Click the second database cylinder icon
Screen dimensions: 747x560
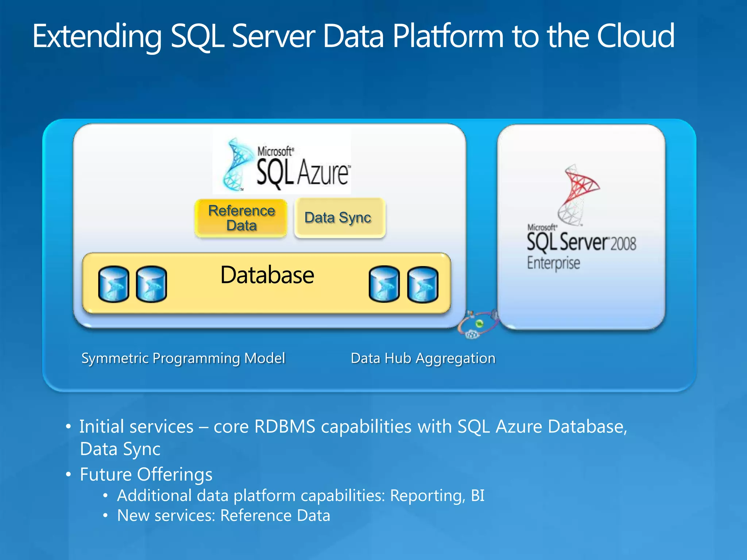(x=151, y=284)
